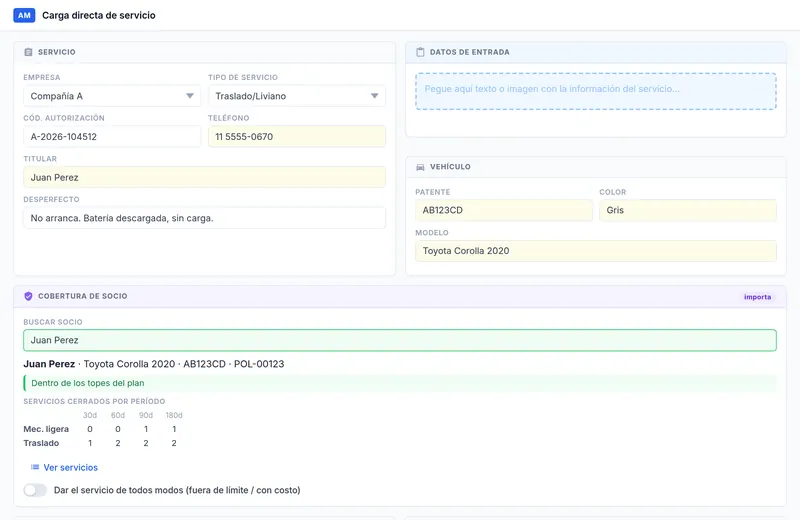Click the paste area for service information
Viewport: 800px width, 520px height.
tap(596, 91)
